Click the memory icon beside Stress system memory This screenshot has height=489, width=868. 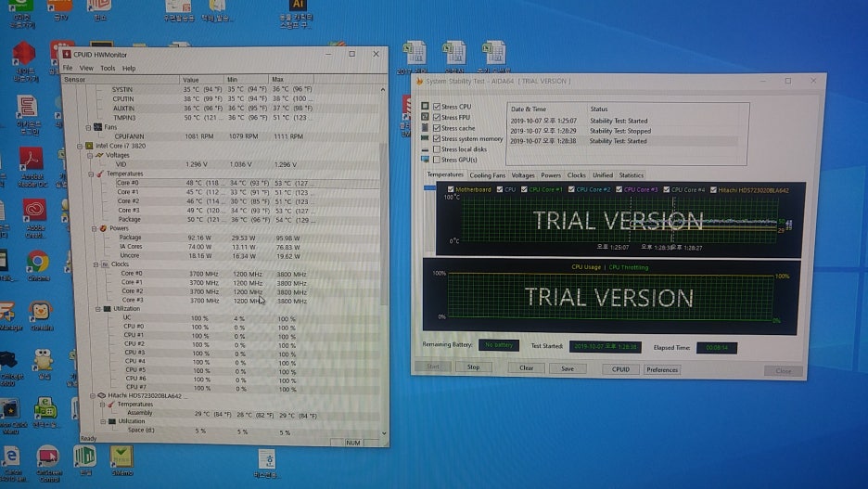pyautogui.click(x=425, y=138)
